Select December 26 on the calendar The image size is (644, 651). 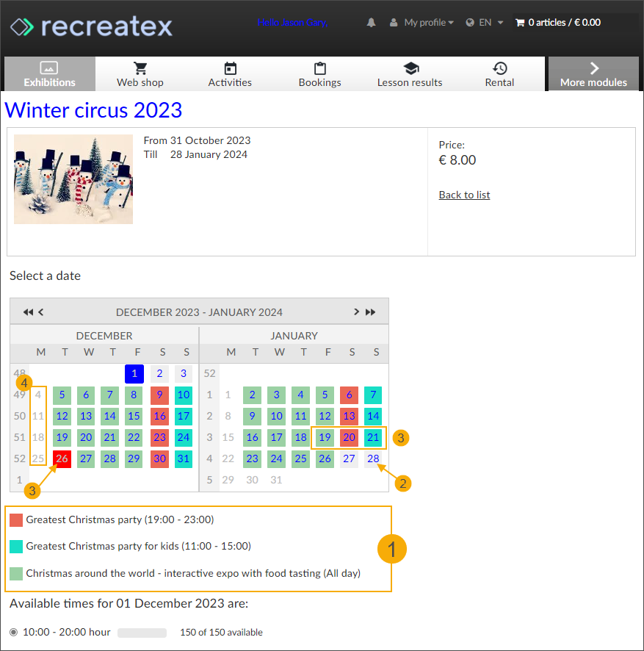[62, 459]
